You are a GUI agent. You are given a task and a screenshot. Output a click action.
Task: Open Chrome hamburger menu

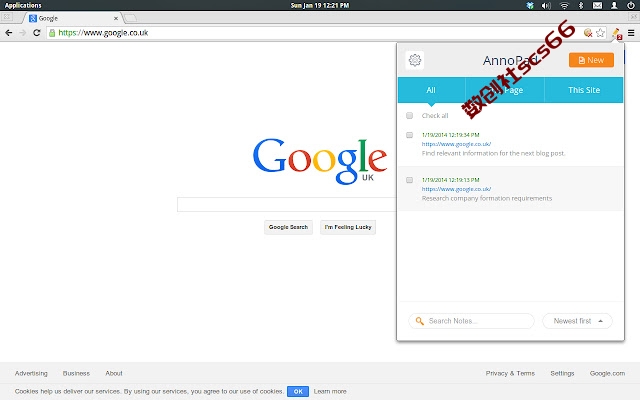point(631,33)
